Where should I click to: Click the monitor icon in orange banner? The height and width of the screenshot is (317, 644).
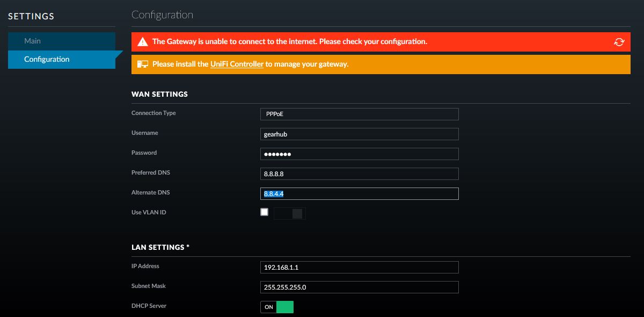pyautogui.click(x=142, y=64)
